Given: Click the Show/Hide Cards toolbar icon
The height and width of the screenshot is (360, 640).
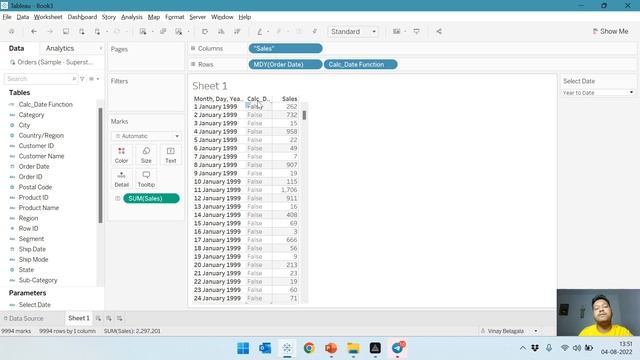Looking at the screenshot, I should click(396, 31).
